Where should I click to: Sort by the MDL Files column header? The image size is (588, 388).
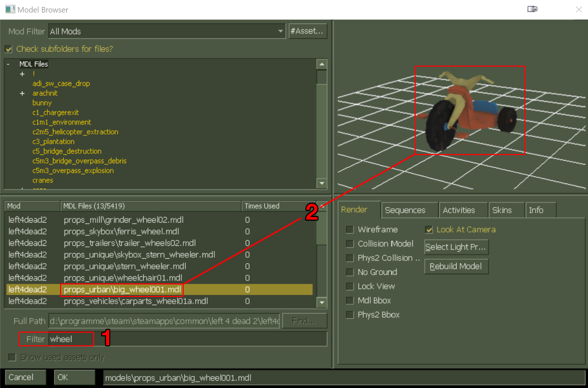coord(151,206)
